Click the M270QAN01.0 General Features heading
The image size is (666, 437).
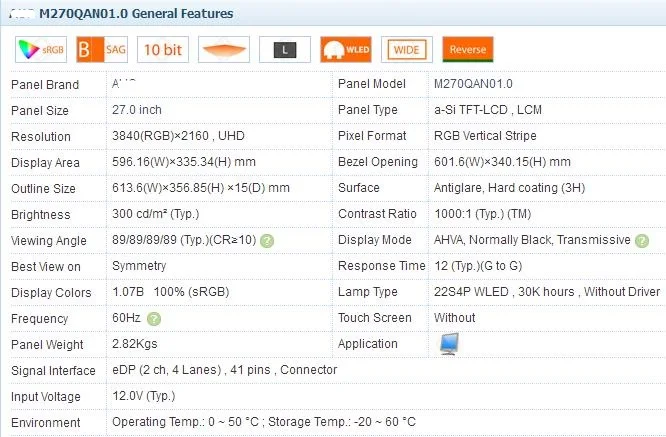[x=136, y=14]
